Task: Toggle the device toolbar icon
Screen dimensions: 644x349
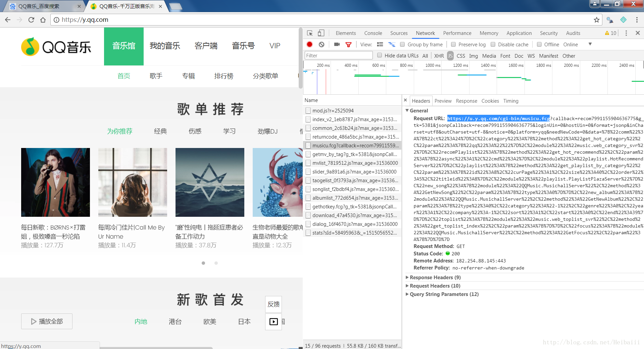Action: click(321, 33)
